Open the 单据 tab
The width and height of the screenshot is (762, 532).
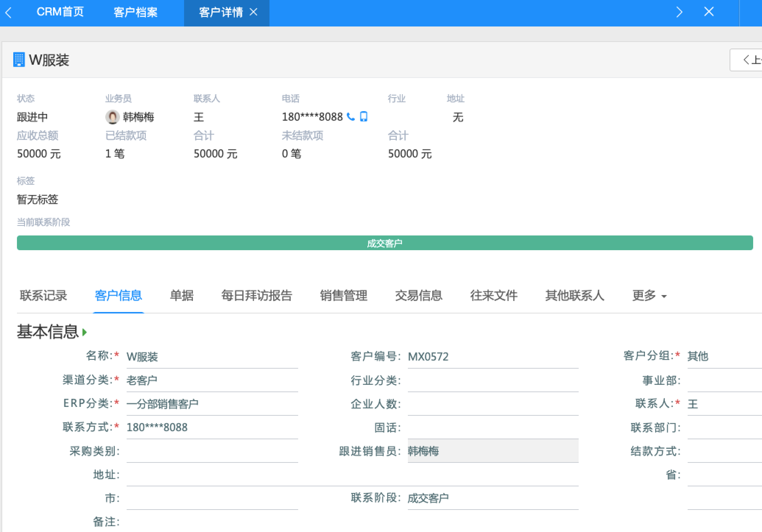(x=181, y=295)
